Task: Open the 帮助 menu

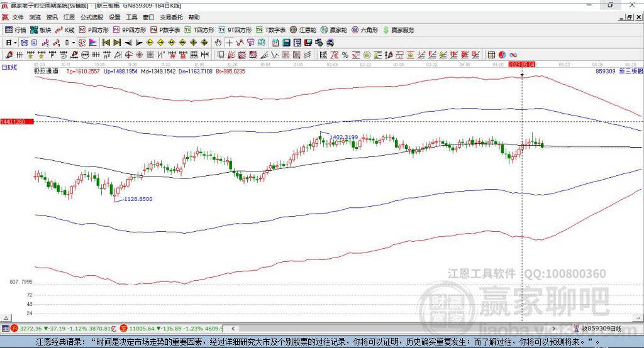Action: pyautogui.click(x=194, y=17)
